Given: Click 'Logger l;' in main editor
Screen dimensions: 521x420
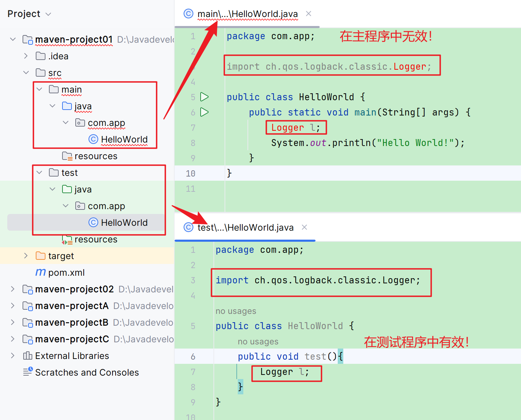Looking at the screenshot, I should (295, 128).
